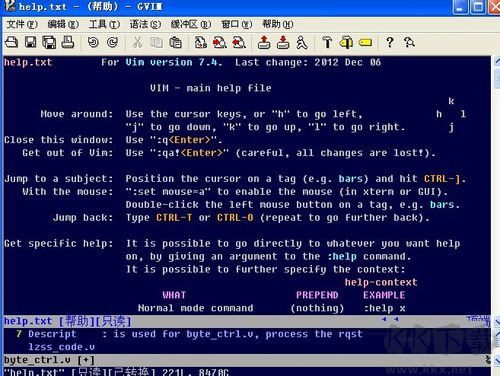500x376 pixels.
Task: Click the Paste clipboard icon
Action: 175,43
